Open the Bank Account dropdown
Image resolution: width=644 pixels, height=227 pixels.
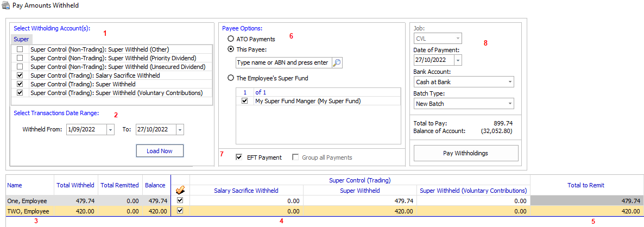click(x=510, y=82)
